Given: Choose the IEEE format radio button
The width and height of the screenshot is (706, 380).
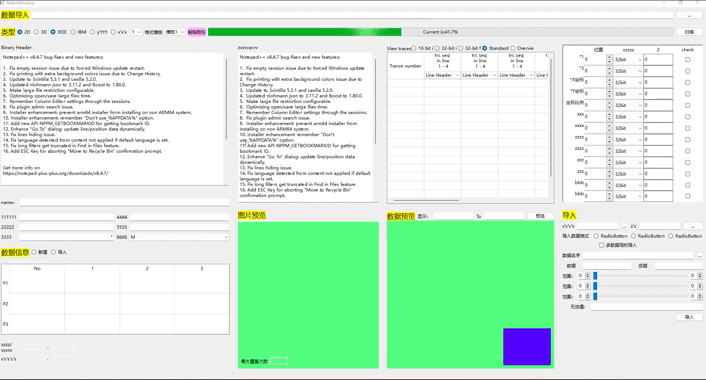Looking at the screenshot, I should click(53, 32).
